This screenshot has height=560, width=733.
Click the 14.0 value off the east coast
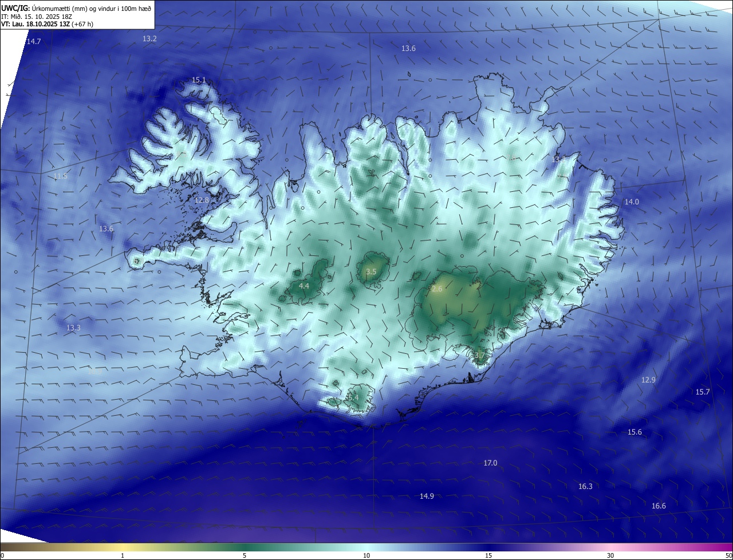click(x=632, y=202)
